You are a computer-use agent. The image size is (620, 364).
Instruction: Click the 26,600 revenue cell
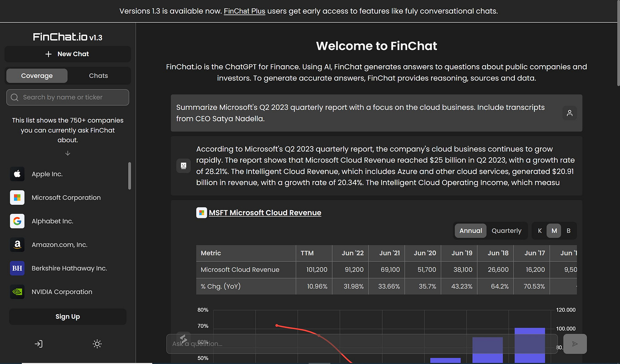(495, 269)
